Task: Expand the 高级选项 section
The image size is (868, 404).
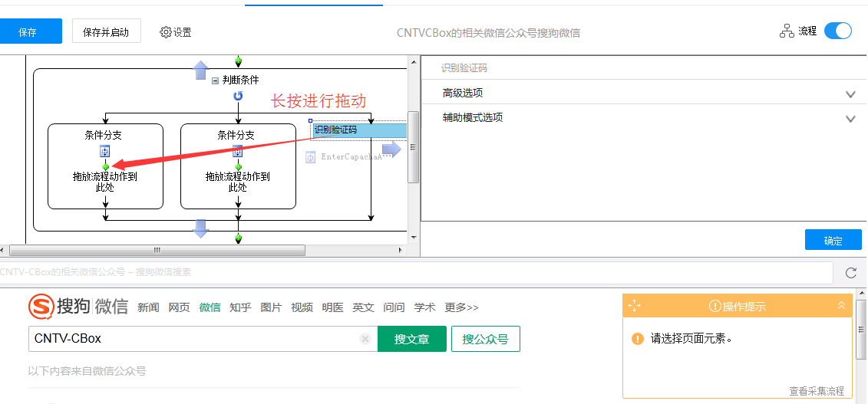Action: (643, 93)
